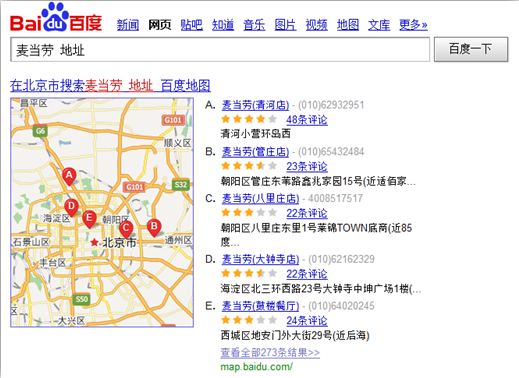Switch to the 地图 tab
This screenshot has width=519, height=378.
[348, 25]
